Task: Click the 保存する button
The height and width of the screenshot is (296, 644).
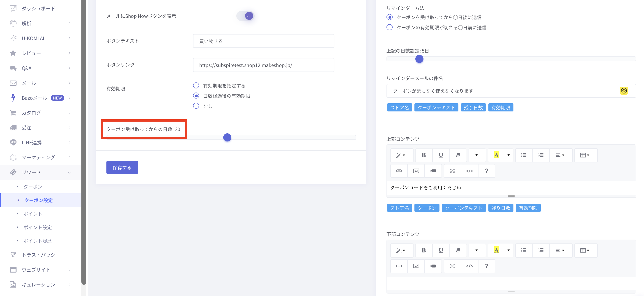Action: [122, 167]
